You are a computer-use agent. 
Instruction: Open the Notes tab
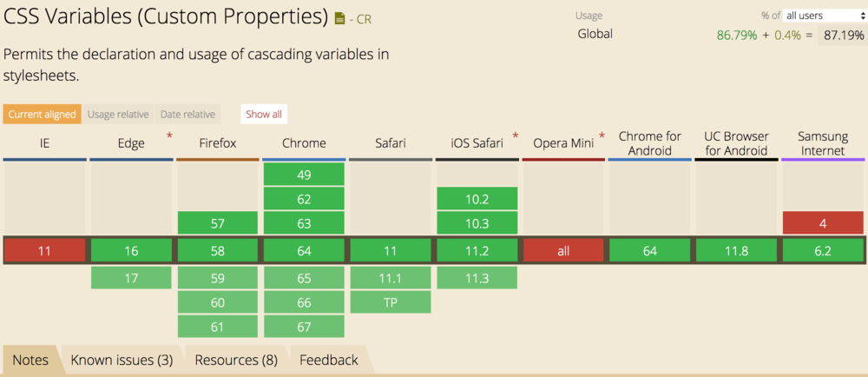pyautogui.click(x=30, y=360)
